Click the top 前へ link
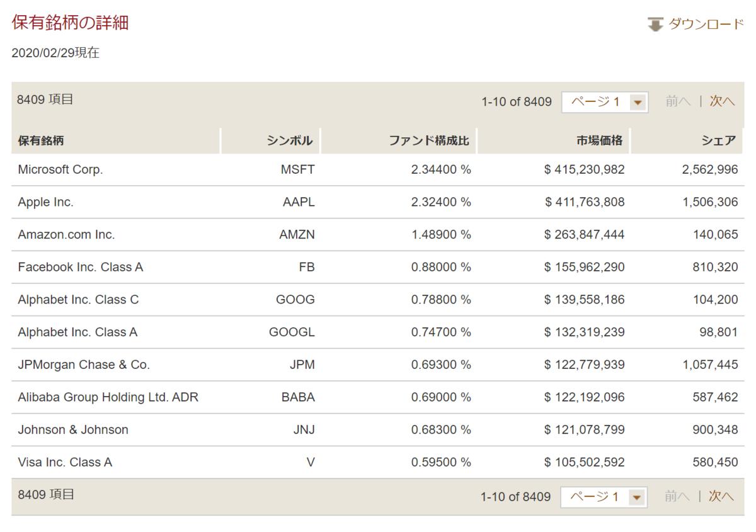The height and width of the screenshot is (532, 756). click(679, 101)
